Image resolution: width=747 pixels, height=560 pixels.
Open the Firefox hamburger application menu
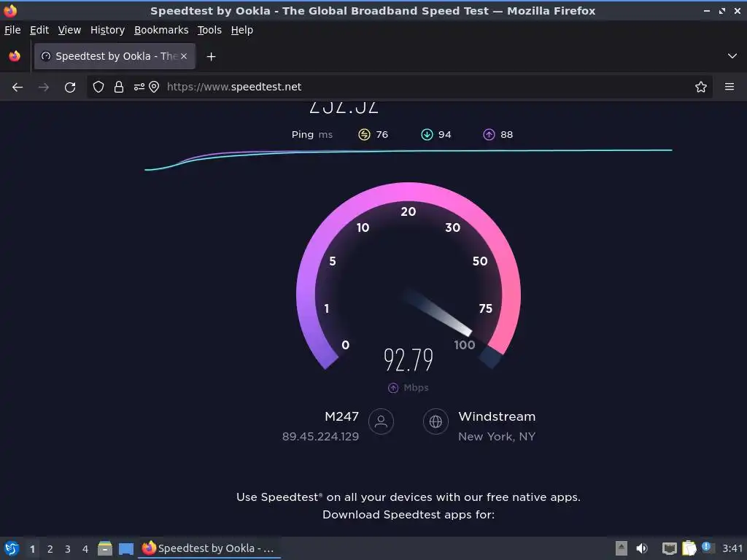tap(729, 87)
